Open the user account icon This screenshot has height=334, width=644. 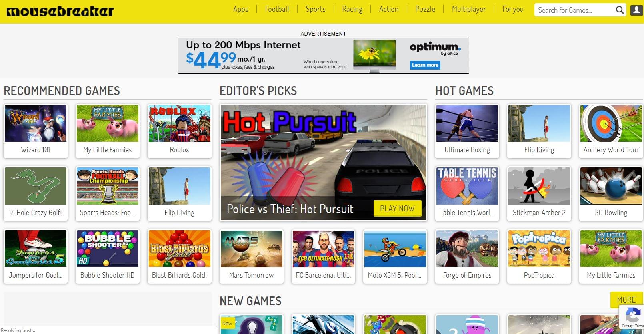point(636,10)
